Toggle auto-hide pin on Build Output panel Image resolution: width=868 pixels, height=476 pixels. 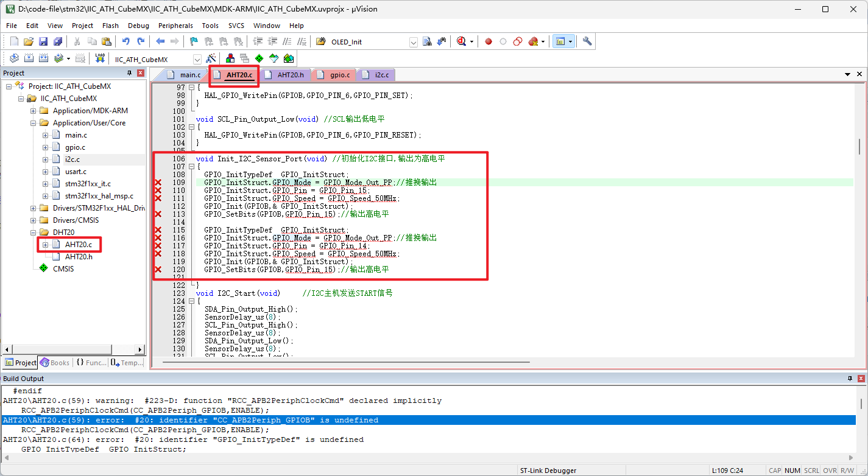tap(850, 379)
